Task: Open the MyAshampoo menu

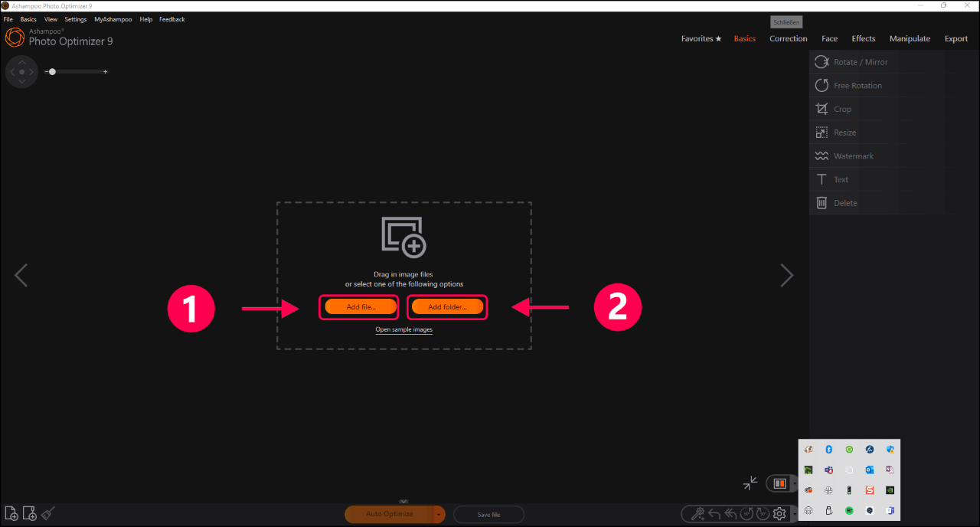Action: tap(113, 19)
